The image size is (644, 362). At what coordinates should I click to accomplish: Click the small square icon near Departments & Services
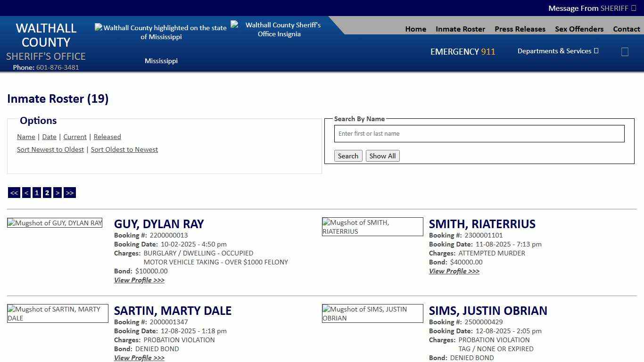(x=625, y=52)
